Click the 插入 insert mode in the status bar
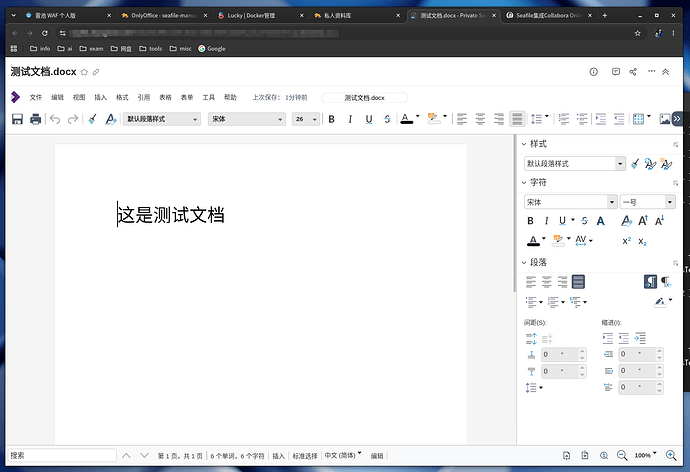Image resolution: width=690 pixels, height=472 pixels. [x=279, y=456]
